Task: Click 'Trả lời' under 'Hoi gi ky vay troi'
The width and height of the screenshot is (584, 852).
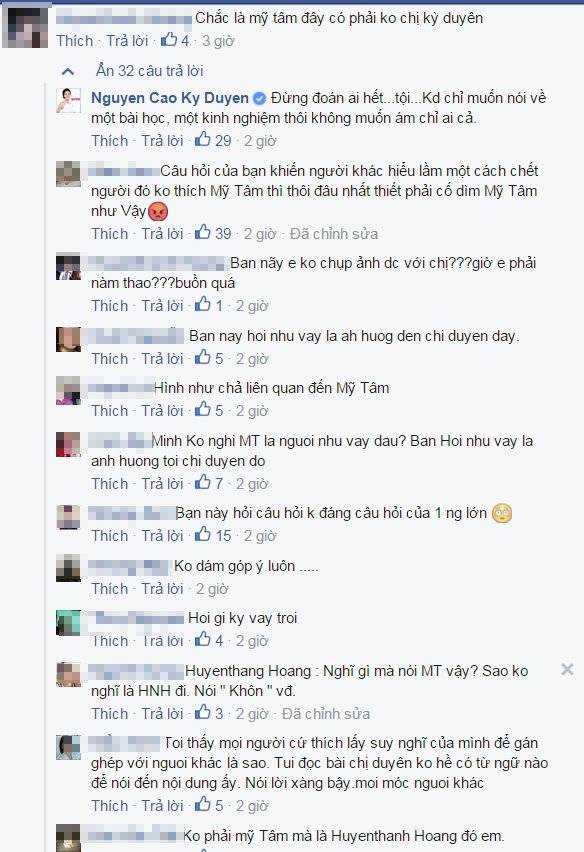Action: [162, 641]
